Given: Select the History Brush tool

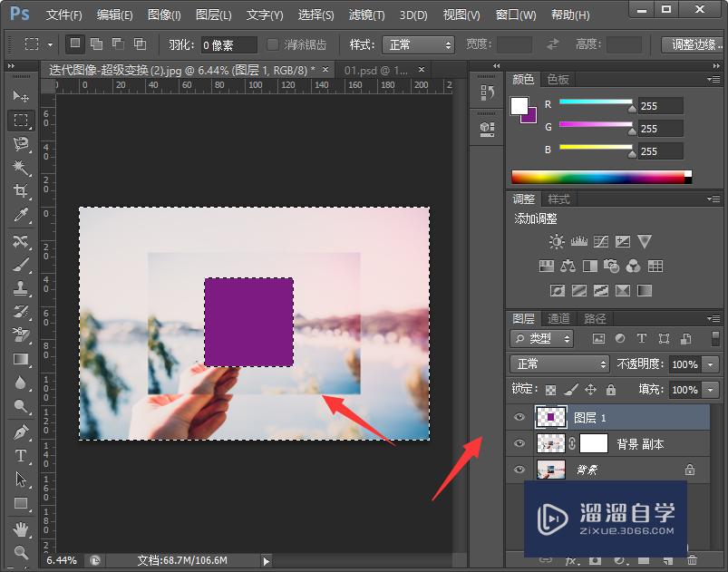Looking at the screenshot, I should (21, 312).
